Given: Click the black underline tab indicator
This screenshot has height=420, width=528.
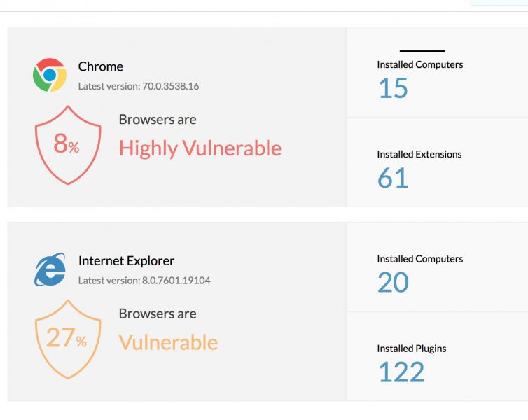Looking at the screenshot, I should click(x=422, y=51).
